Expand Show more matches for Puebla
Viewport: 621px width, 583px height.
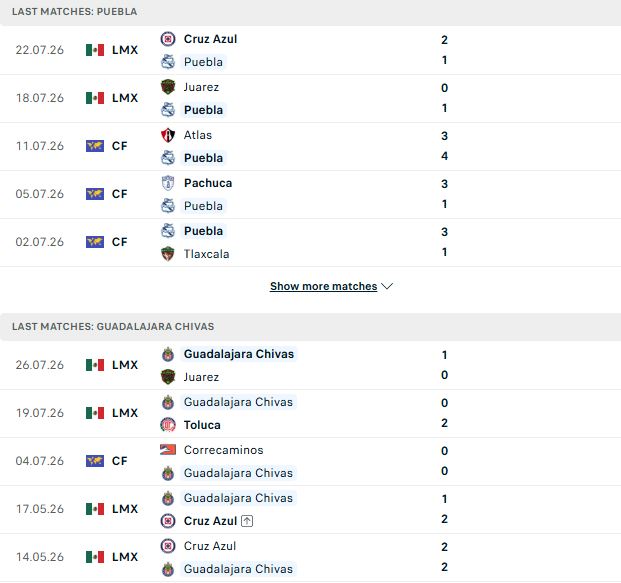click(324, 286)
